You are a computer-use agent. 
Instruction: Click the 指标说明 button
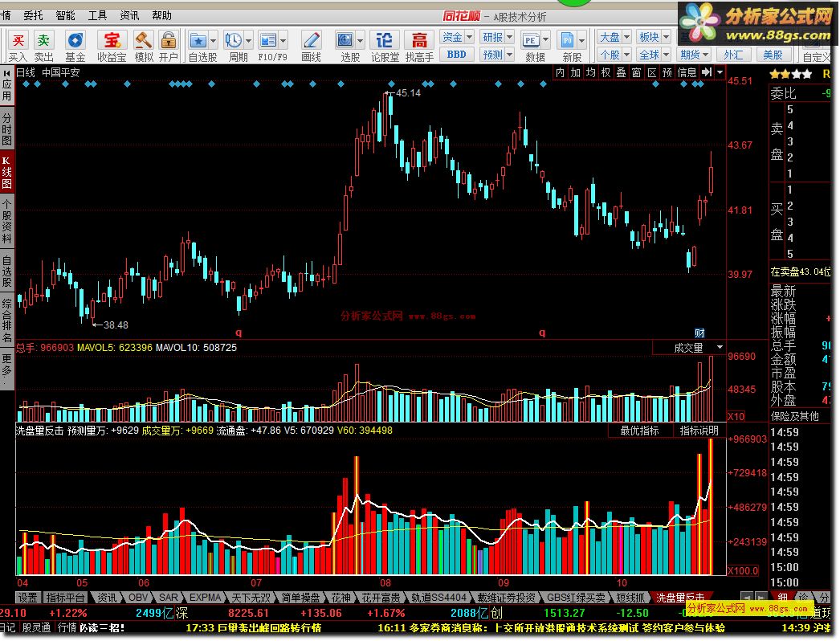point(699,431)
